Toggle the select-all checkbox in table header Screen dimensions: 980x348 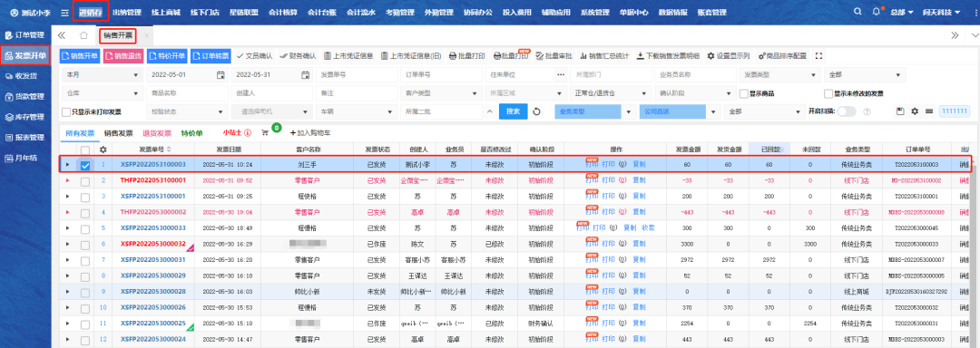(85, 150)
